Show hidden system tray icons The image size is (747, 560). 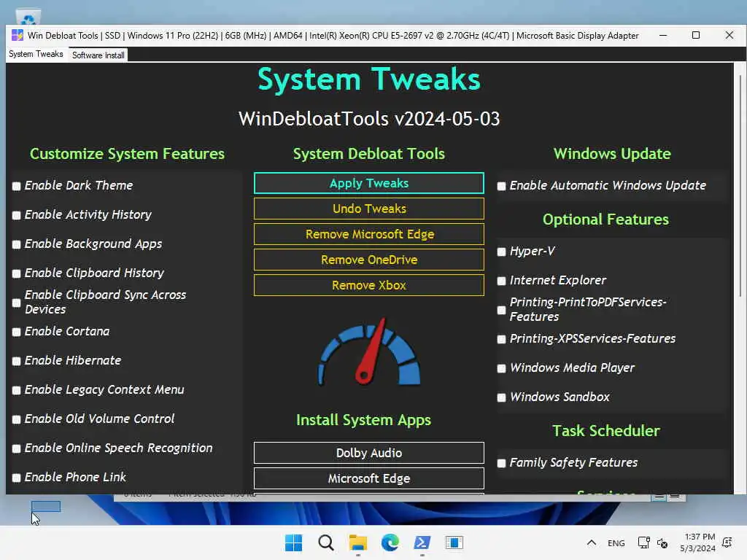click(591, 542)
